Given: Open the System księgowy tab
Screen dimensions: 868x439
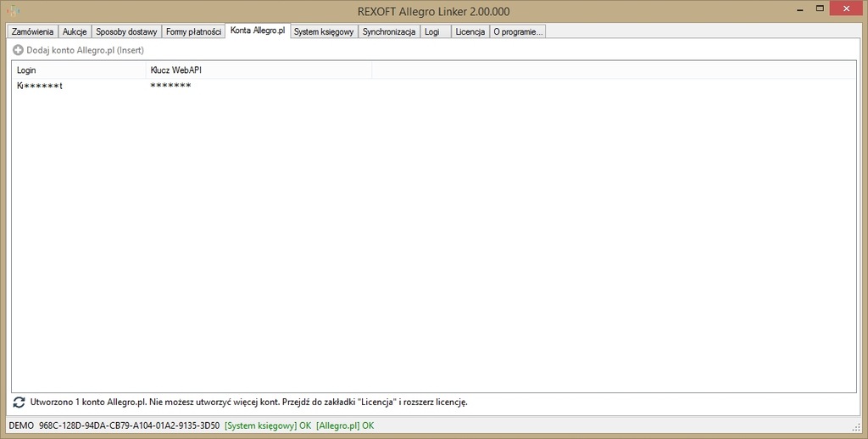Looking at the screenshot, I should (324, 31).
